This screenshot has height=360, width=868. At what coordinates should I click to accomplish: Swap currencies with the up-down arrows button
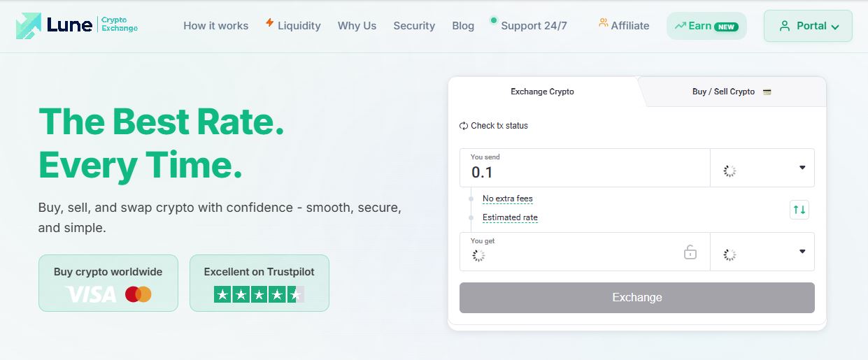[799, 209]
